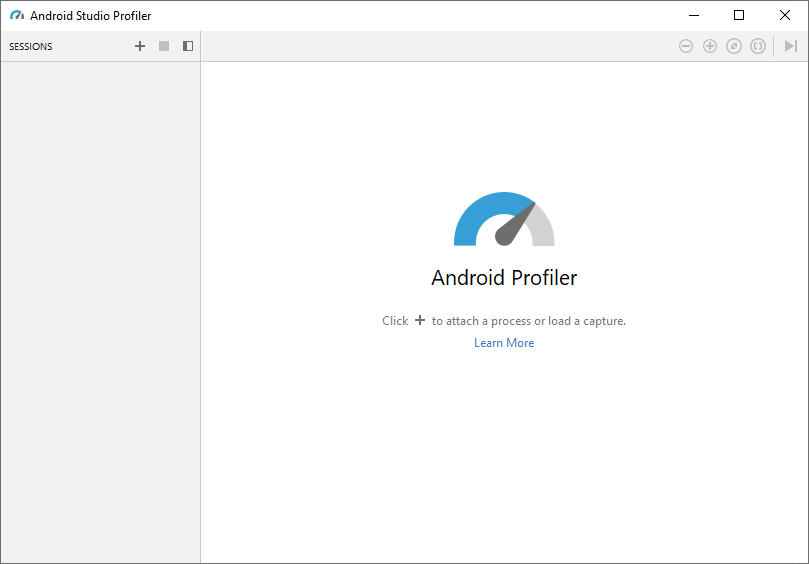809x564 pixels.
Task: Click the plus symbol in the instruction text
Action: (420, 321)
